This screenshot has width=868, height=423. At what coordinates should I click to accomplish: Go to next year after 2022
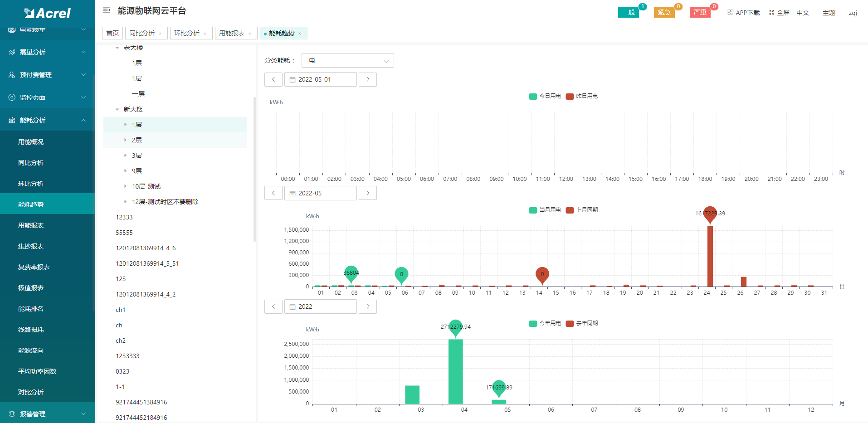[368, 306]
